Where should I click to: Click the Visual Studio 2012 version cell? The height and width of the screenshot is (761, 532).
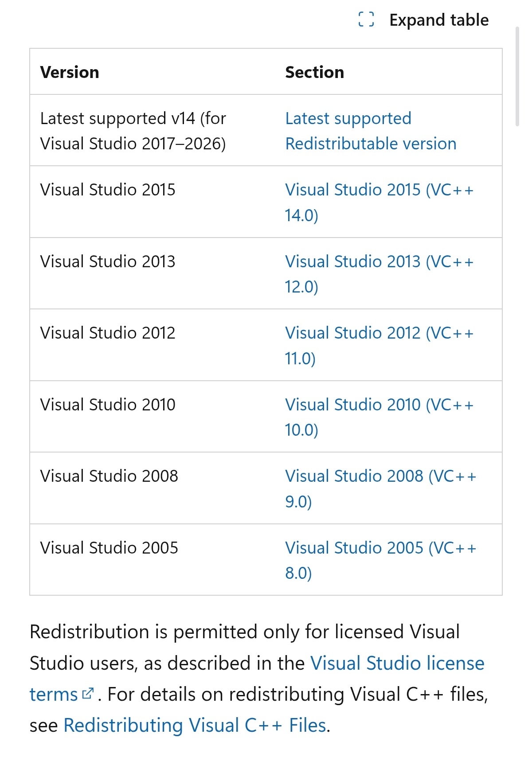click(x=108, y=333)
